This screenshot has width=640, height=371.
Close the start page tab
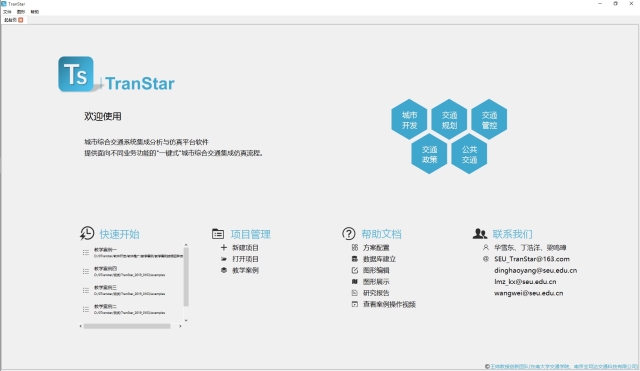(21, 20)
